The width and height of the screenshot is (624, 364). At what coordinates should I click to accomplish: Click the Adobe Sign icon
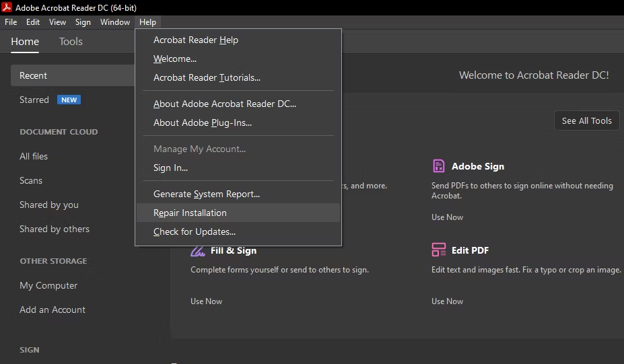(439, 166)
